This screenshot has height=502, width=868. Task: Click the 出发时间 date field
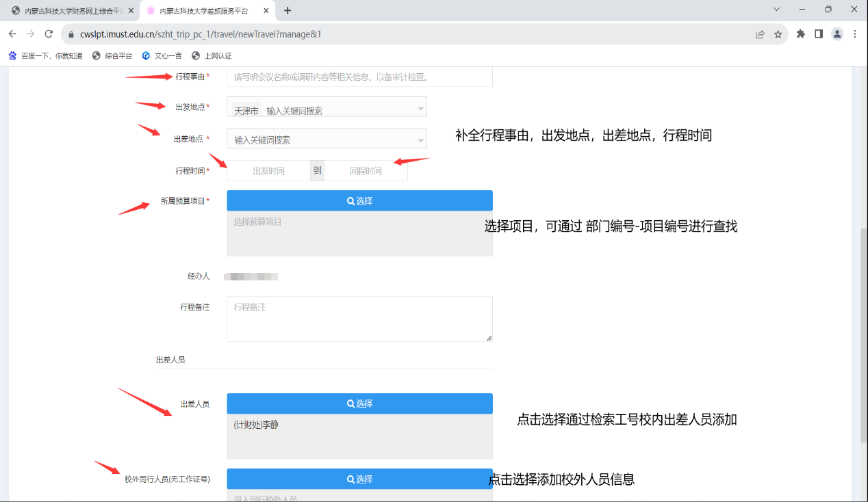pos(268,171)
